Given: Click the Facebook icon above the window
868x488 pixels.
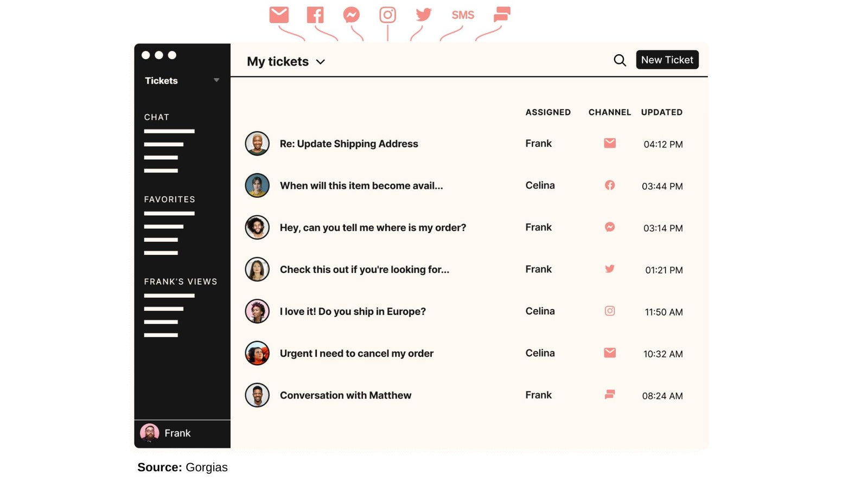Looking at the screenshot, I should pos(315,15).
